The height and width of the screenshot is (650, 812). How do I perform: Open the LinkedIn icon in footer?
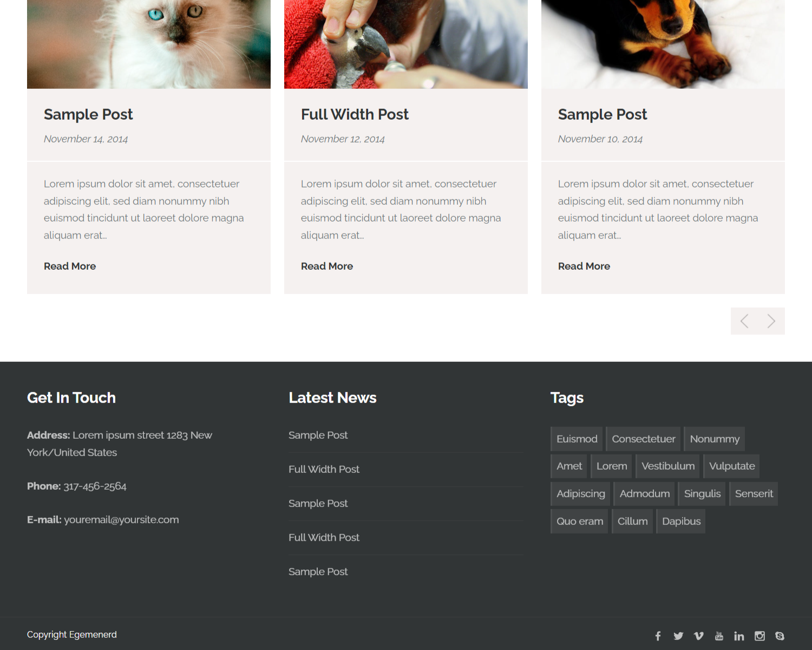739,636
